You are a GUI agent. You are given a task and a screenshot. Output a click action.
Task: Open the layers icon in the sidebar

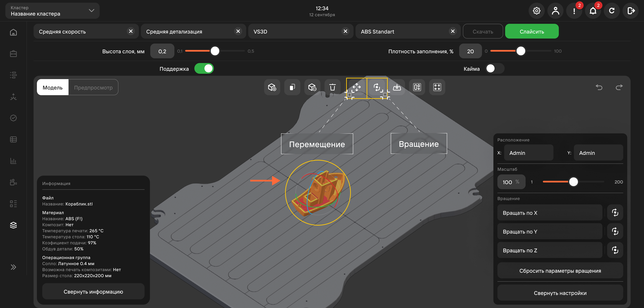click(x=13, y=225)
